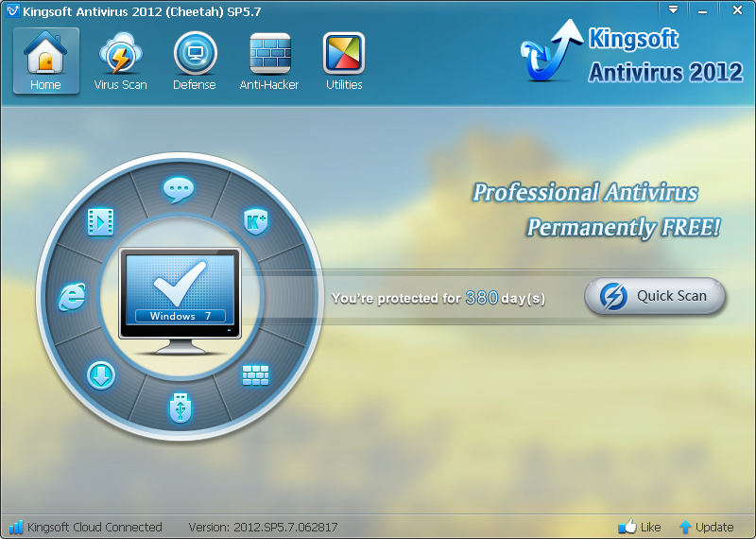This screenshot has width=756, height=539.
Task: Click Update in the status bar
Action: pos(705,527)
